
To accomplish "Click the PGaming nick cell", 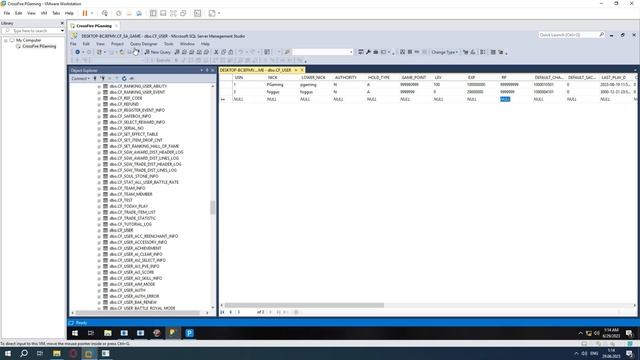I will [275, 85].
